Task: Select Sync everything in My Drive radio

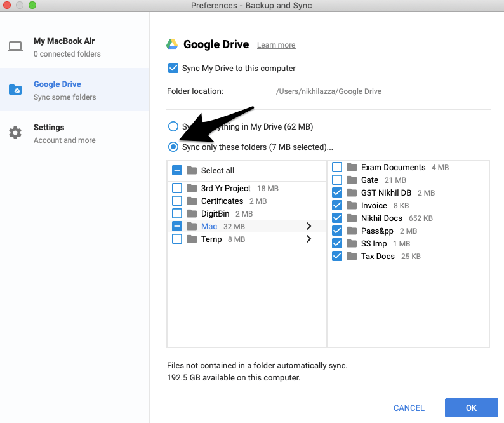Action: [173, 126]
